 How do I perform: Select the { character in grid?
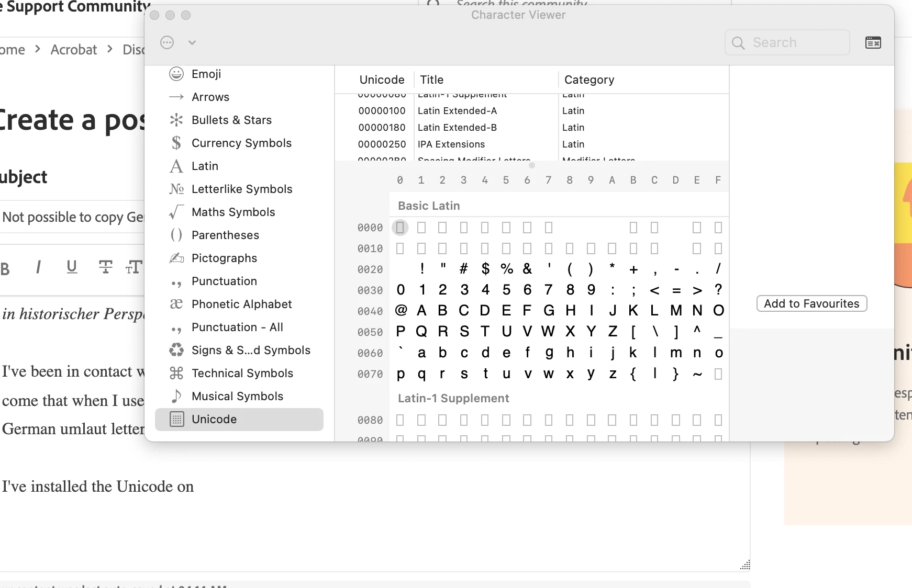tap(633, 374)
